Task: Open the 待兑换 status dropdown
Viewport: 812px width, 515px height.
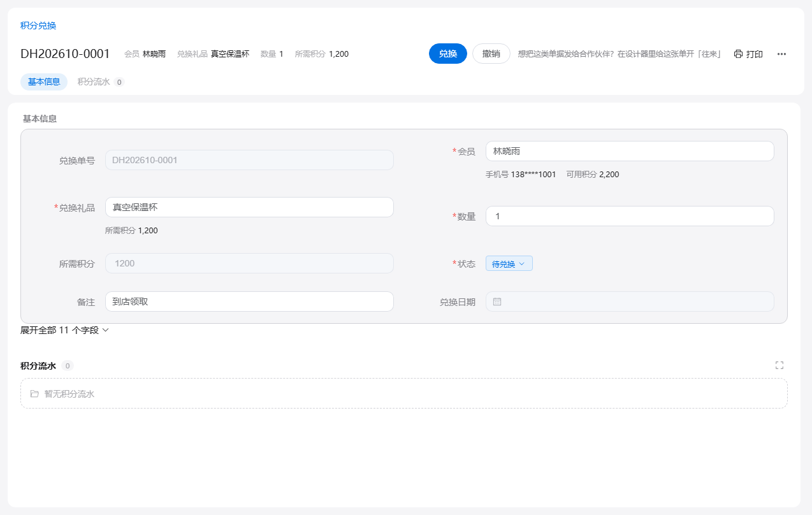Action: tap(509, 263)
